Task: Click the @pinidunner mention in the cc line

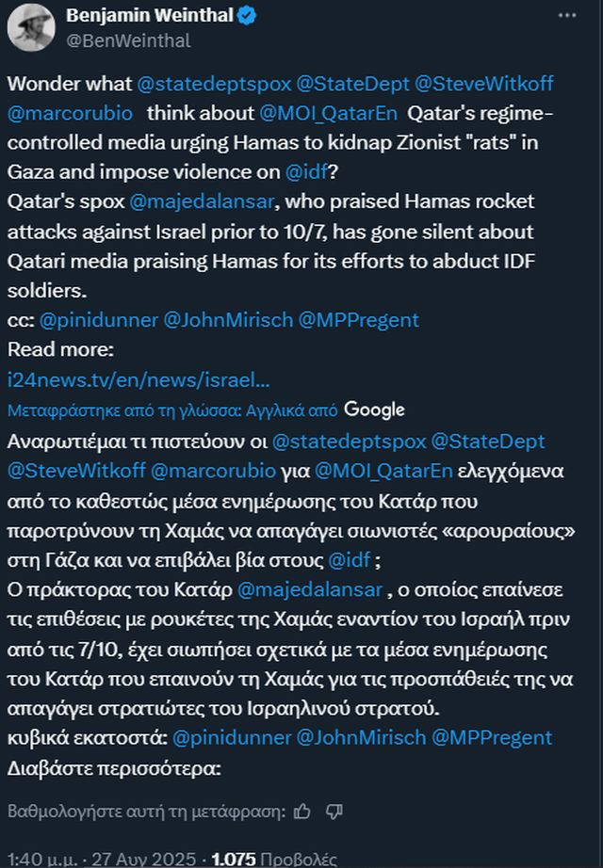Action: (98, 320)
